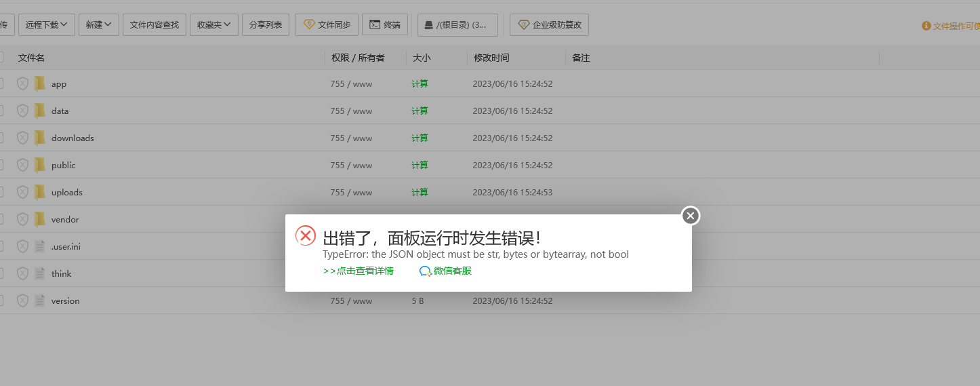Click the shield icon beside .user.ini
Viewport: 980px width, 386px height.
pos(22,246)
